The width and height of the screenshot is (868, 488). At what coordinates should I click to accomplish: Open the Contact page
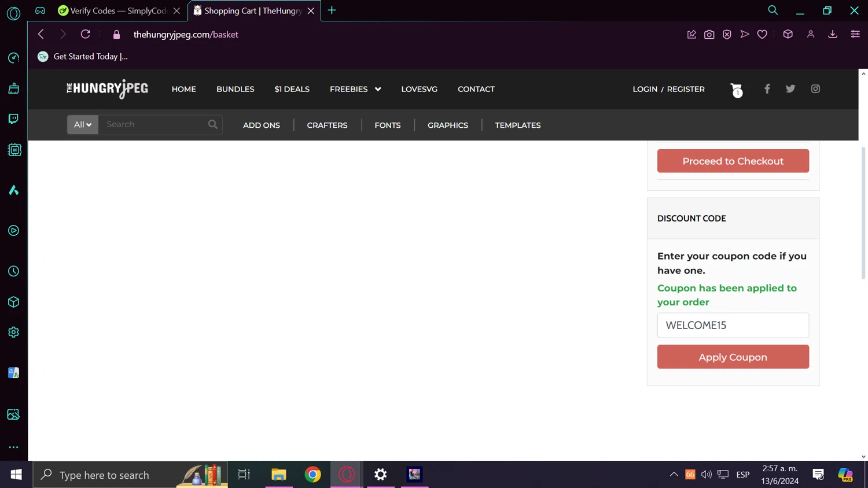(x=476, y=89)
